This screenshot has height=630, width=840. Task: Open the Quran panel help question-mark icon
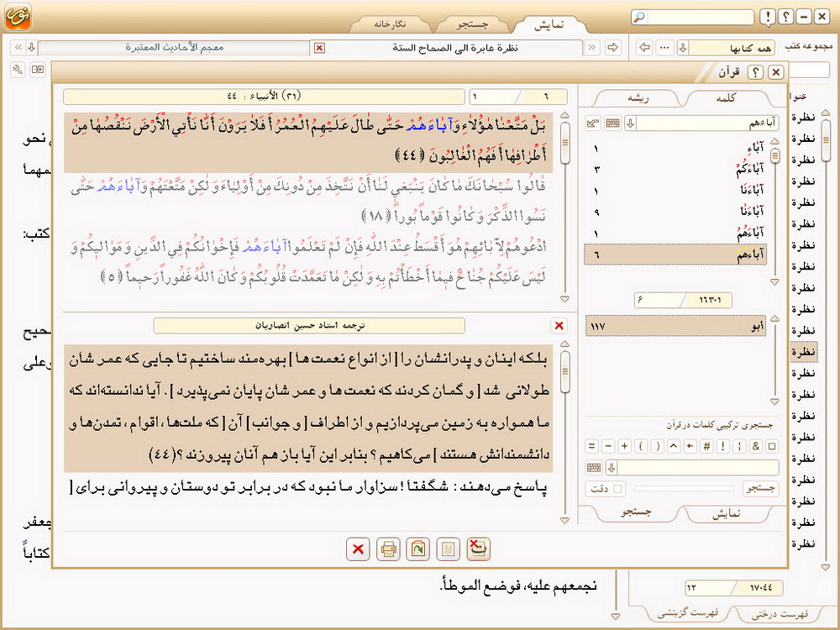[755, 73]
